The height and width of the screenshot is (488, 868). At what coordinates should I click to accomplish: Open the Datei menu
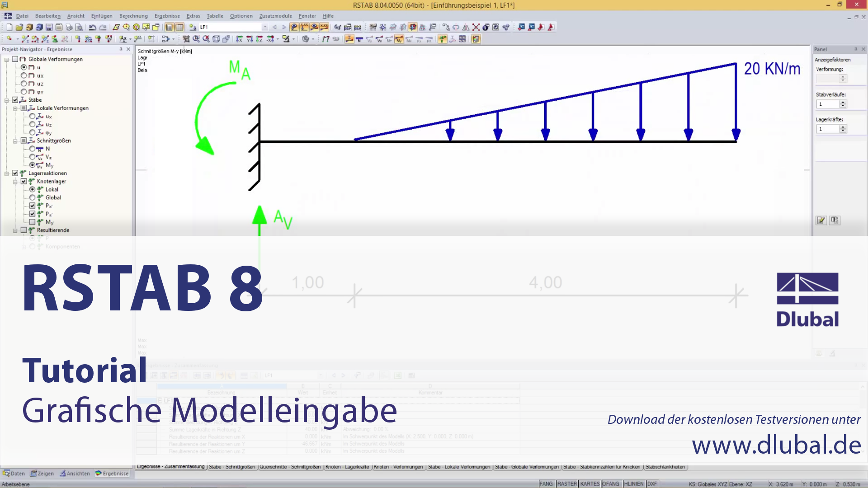coord(22,16)
